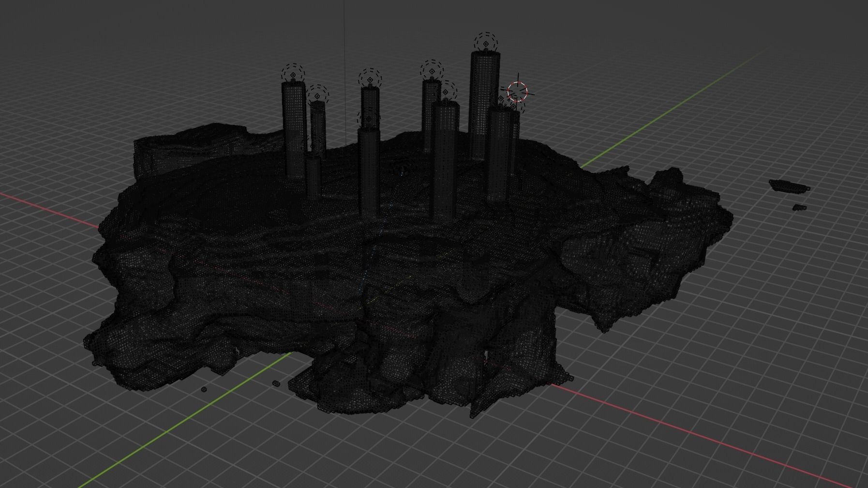Select the point light above the tallest cylinder
This screenshot has height=488, width=868.
[485, 44]
